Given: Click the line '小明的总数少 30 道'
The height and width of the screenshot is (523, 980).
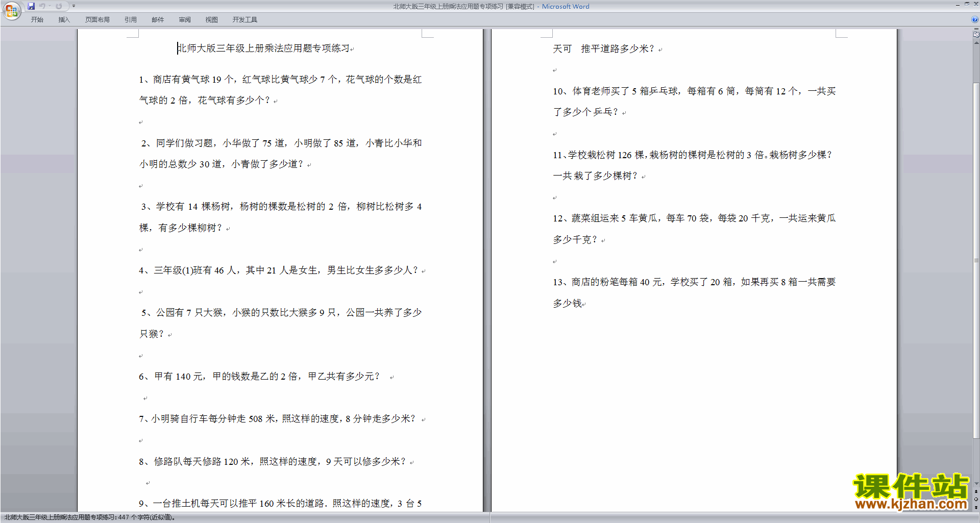Looking at the screenshot, I should pyautogui.click(x=222, y=164).
